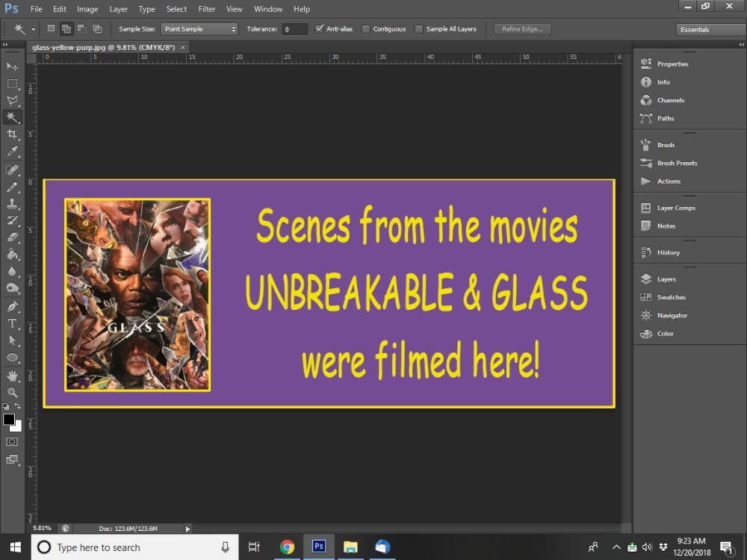Open File Explorer from the taskbar
This screenshot has height=560, width=747.
[x=350, y=547]
